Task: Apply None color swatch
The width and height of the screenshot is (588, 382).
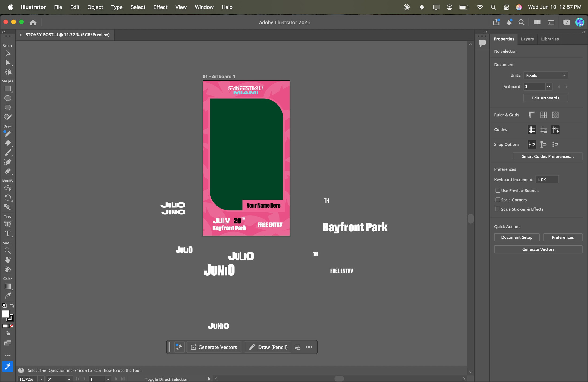Action: tap(11, 326)
